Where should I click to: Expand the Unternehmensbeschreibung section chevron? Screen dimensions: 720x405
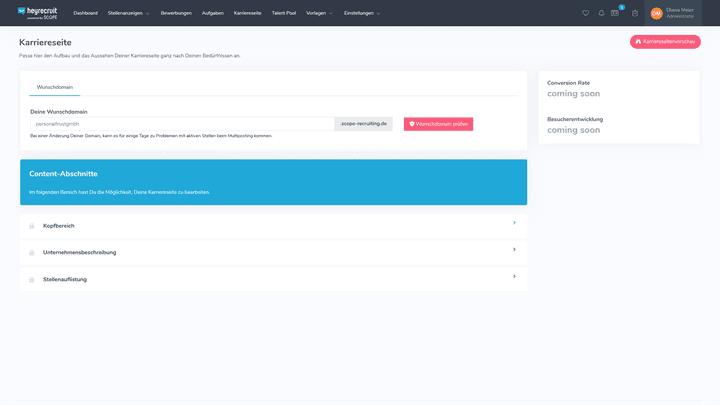(x=514, y=250)
